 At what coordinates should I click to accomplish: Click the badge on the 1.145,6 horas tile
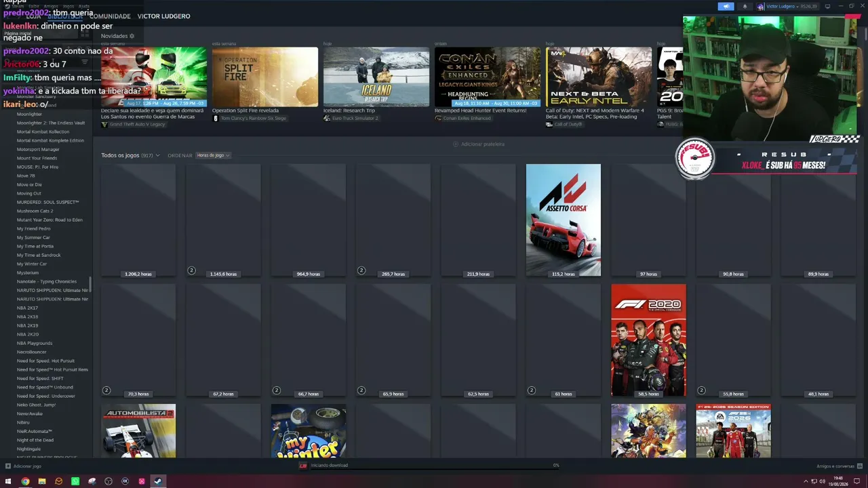[x=191, y=270]
